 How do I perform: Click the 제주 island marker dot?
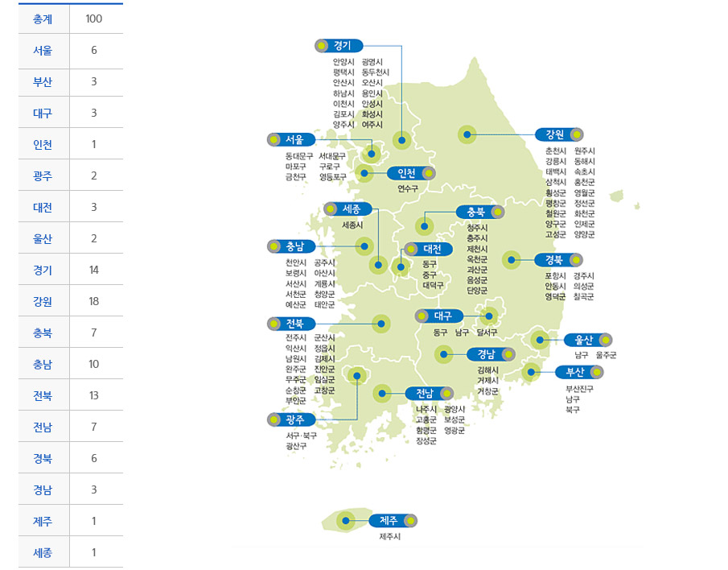click(346, 520)
